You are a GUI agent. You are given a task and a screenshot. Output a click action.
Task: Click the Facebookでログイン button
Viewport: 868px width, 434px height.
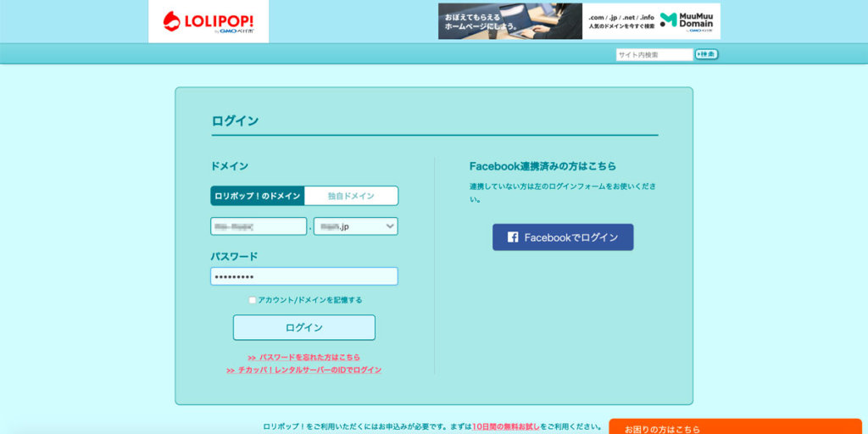pyautogui.click(x=563, y=237)
